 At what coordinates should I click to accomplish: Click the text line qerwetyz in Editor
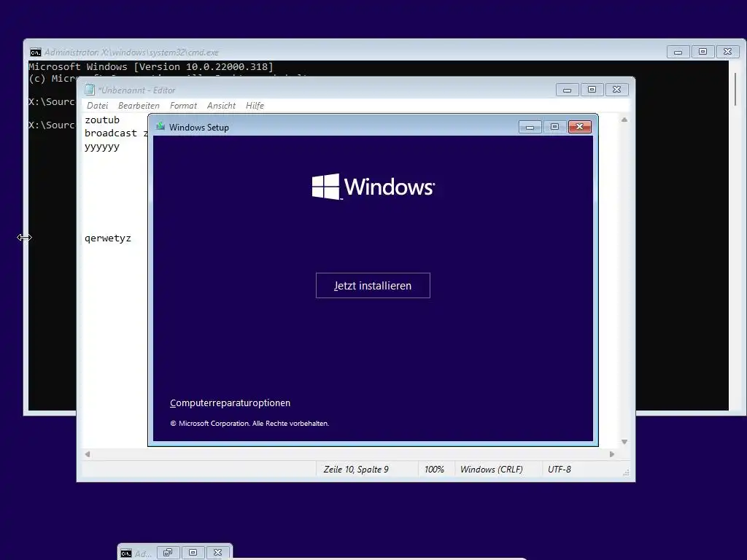click(x=108, y=238)
